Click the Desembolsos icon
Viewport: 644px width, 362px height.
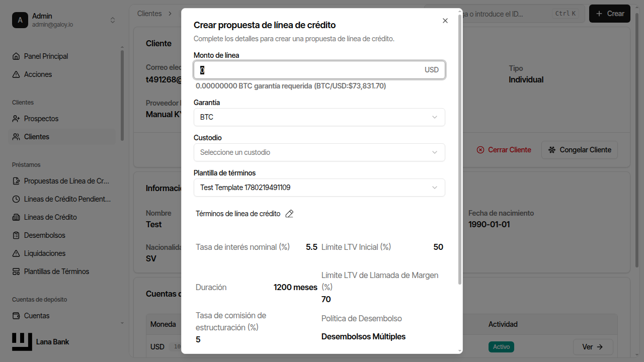16,235
